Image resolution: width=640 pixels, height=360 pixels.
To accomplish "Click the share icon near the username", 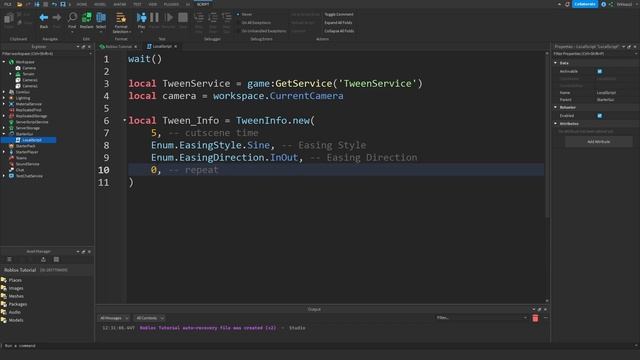I will [611, 4].
